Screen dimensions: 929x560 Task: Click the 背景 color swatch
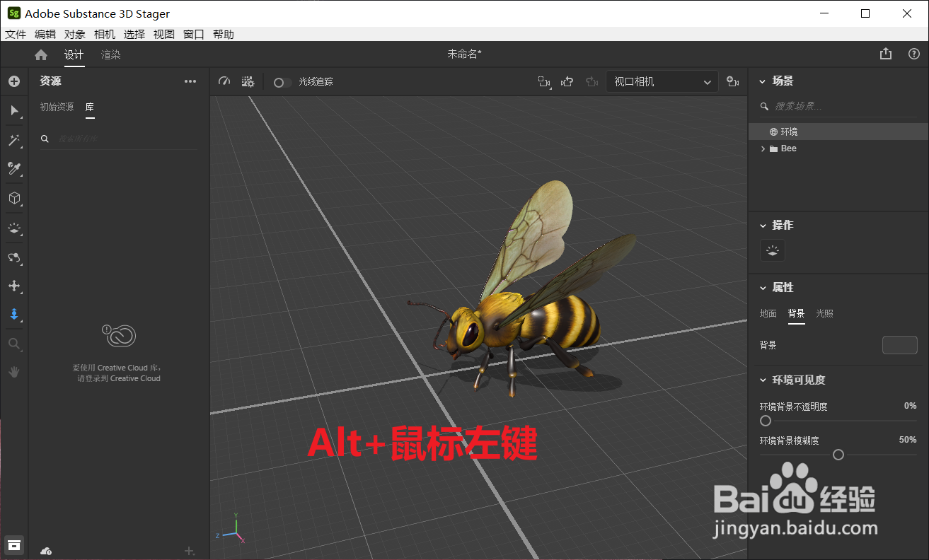tap(899, 345)
